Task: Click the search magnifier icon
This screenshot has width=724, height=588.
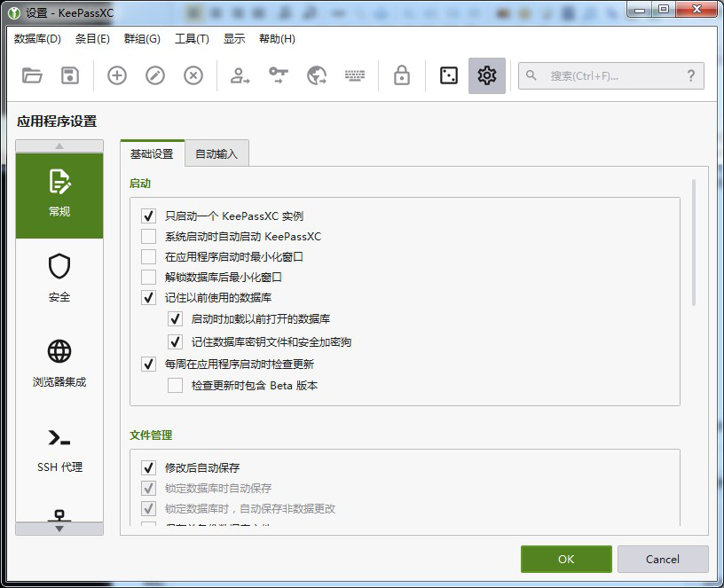Action: tap(531, 75)
